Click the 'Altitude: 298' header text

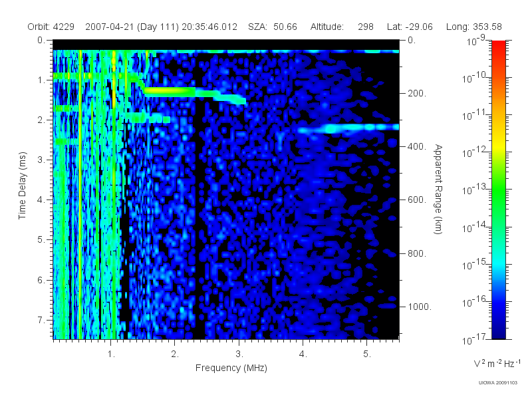(x=342, y=27)
